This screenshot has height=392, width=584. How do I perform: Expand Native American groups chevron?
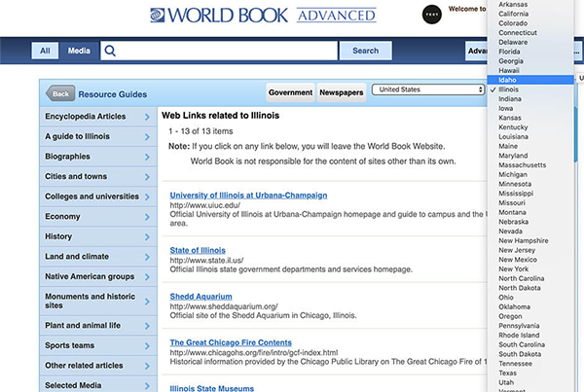coord(147,277)
